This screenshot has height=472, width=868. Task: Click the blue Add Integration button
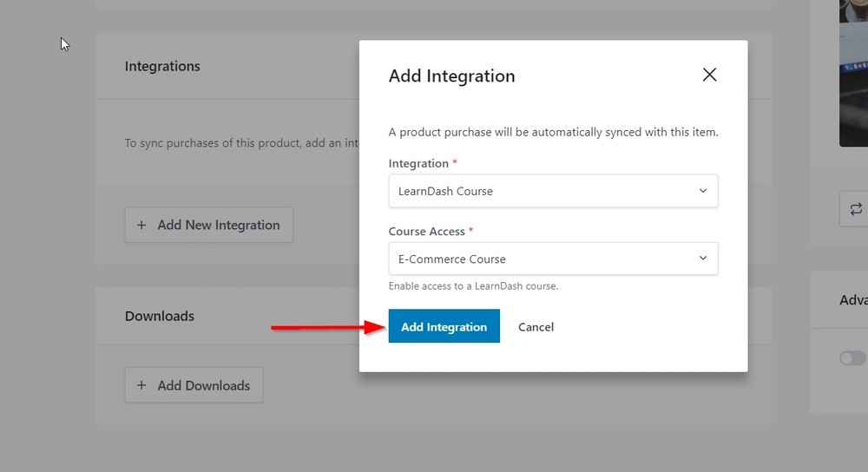click(x=444, y=326)
